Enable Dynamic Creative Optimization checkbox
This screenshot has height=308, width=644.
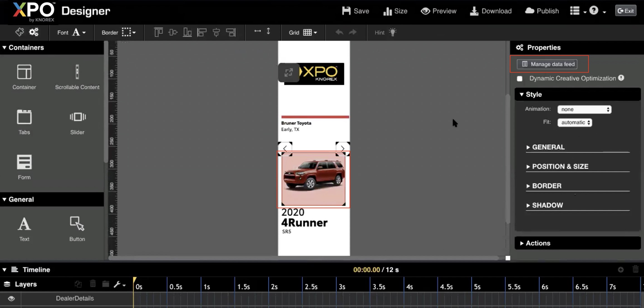click(520, 79)
